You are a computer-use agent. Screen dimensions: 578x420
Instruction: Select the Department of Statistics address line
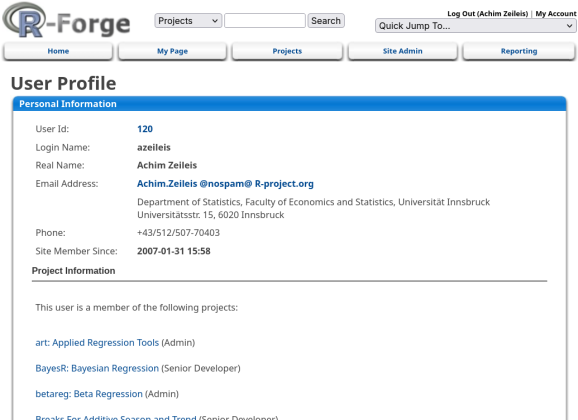313,202
